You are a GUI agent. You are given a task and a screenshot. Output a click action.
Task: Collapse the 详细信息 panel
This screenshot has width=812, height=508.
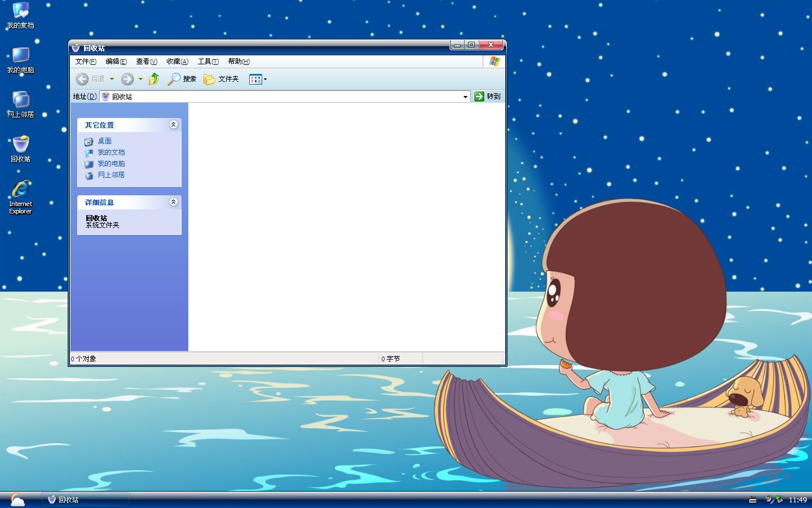(x=173, y=202)
